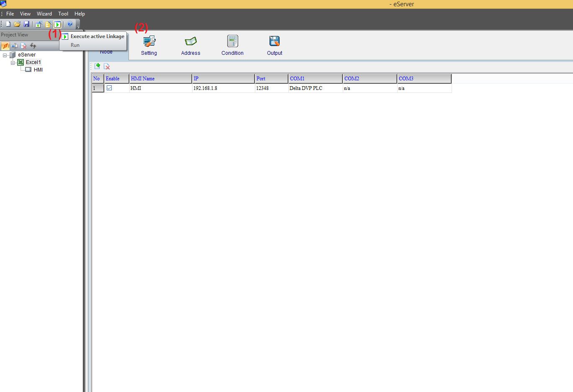
Task: Switch to the Setting tab
Action: click(149, 45)
